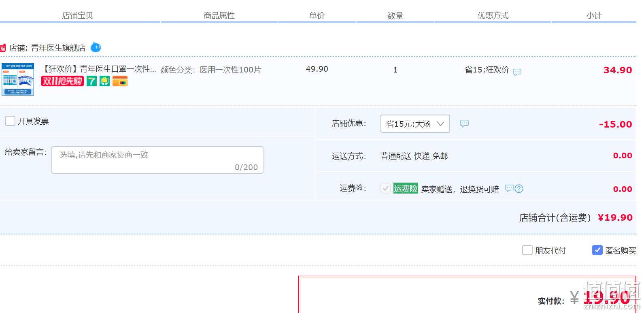Click the green 7-day return icon
This screenshot has width=644, height=313.
[x=92, y=81]
